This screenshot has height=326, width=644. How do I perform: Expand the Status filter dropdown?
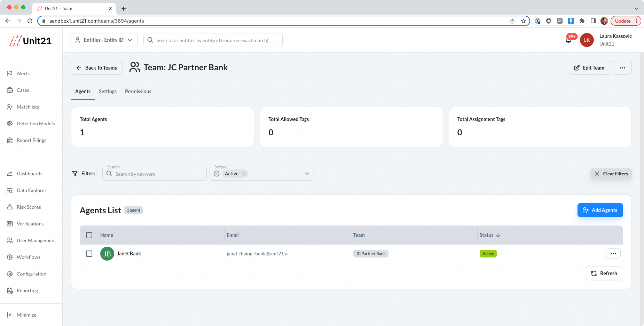coord(307,174)
